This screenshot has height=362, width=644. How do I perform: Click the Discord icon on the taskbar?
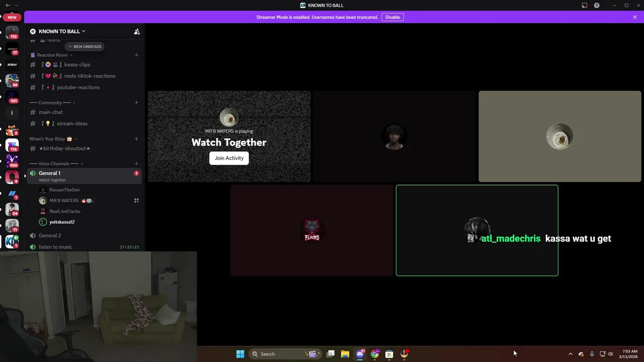(360, 354)
